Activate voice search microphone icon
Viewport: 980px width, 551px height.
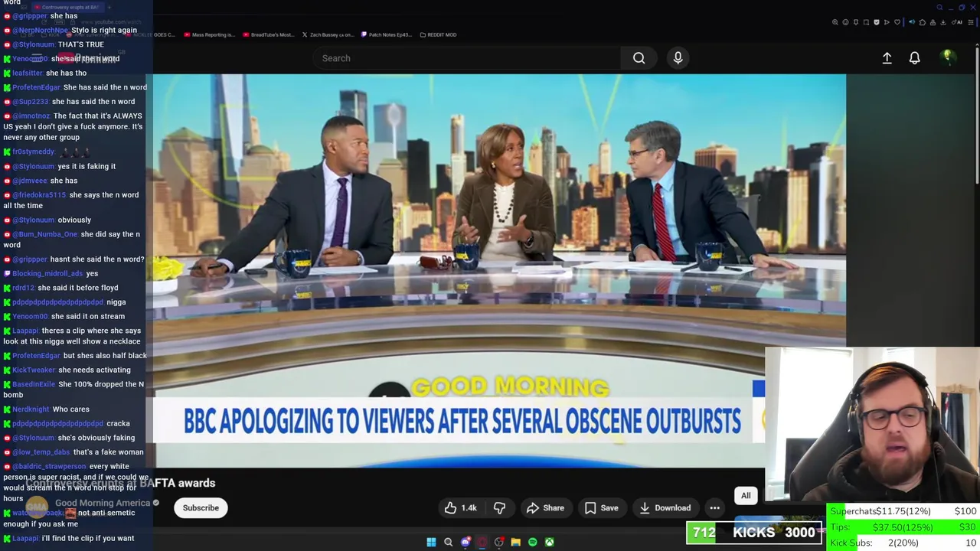pos(678,58)
